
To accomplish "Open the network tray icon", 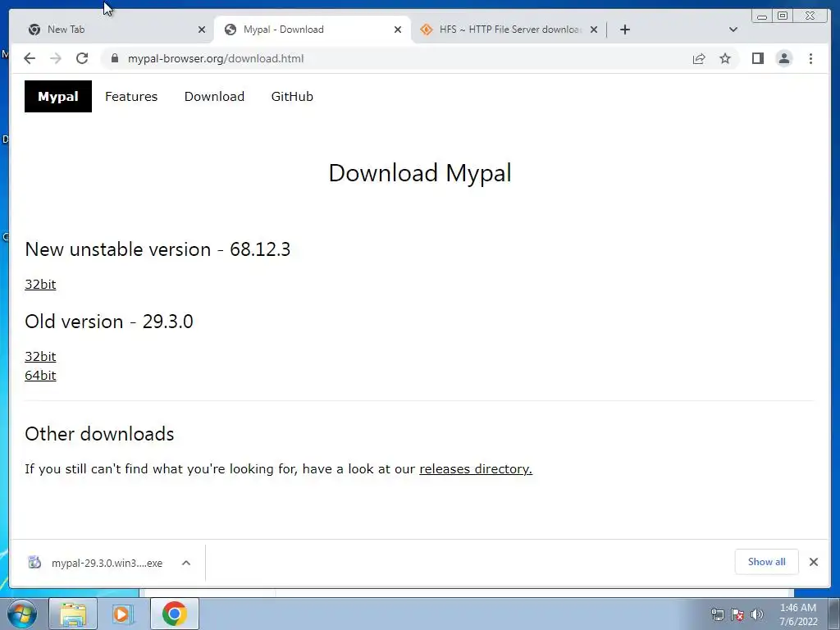I will click(x=717, y=614).
